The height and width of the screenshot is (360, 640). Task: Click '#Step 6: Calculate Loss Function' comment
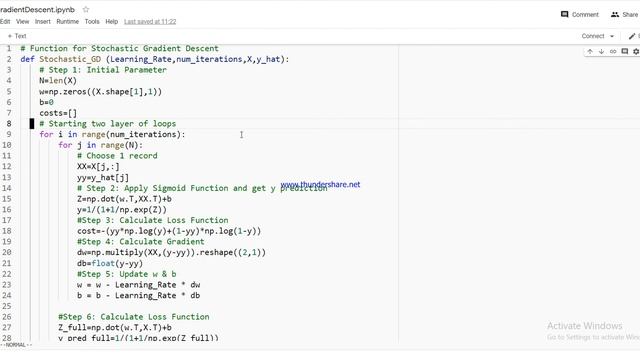pyautogui.click(x=133, y=317)
